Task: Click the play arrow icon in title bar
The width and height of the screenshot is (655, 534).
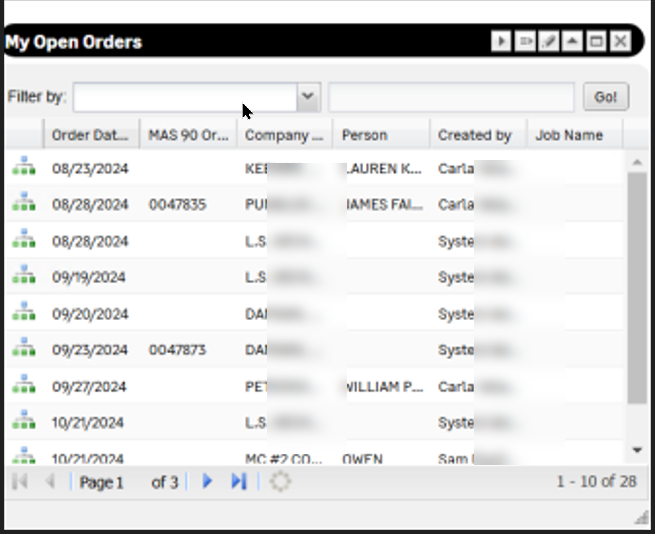Action: [x=501, y=41]
